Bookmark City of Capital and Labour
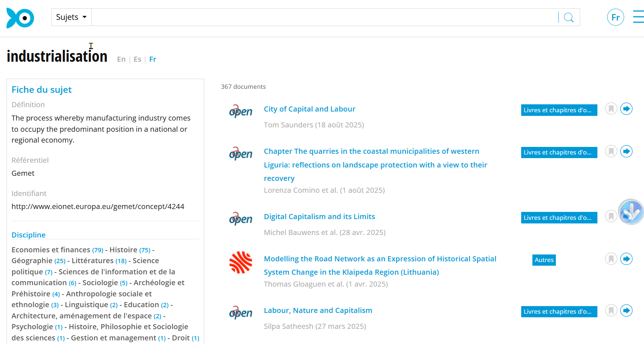This screenshot has height=344, width=644. 611,109
